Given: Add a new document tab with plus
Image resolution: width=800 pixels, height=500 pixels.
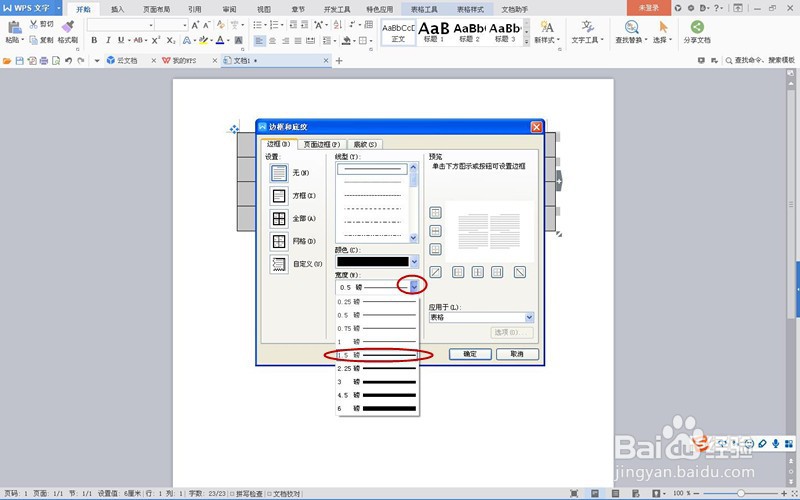Looking at the screenshot, I should [x=339, y=61].
